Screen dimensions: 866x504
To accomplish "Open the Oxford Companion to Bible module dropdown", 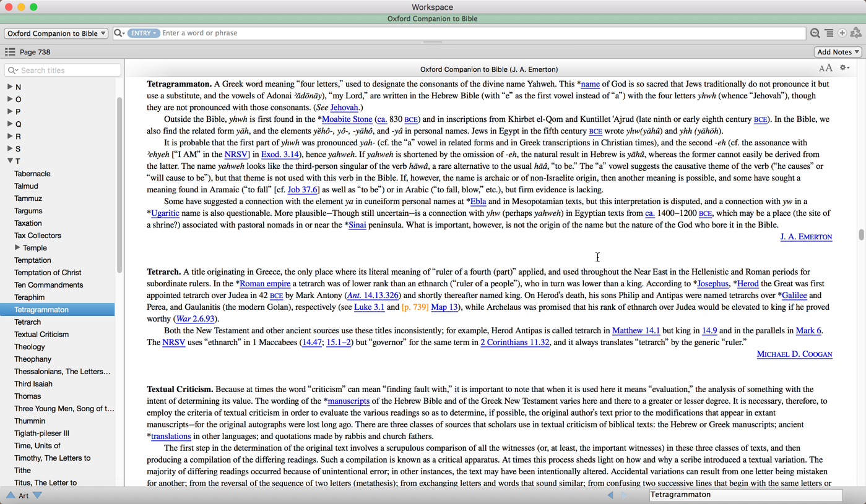I will pyautogui.click(x=56, y=33).
